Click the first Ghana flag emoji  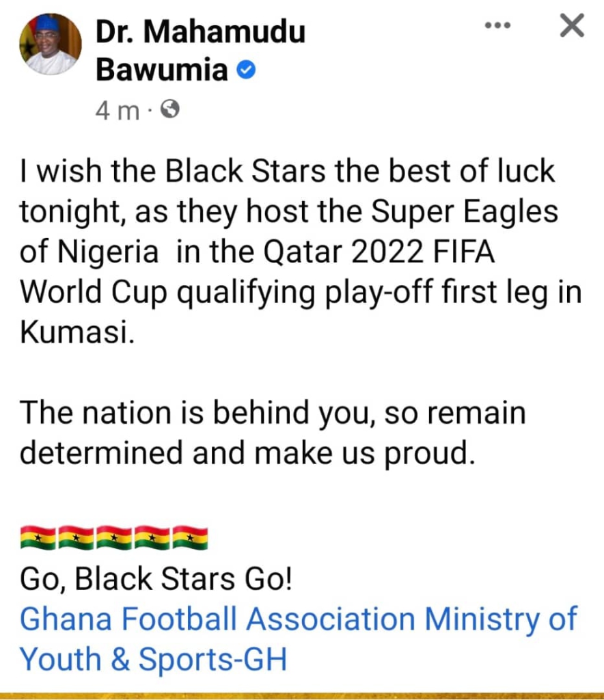[x=39, y=538]
